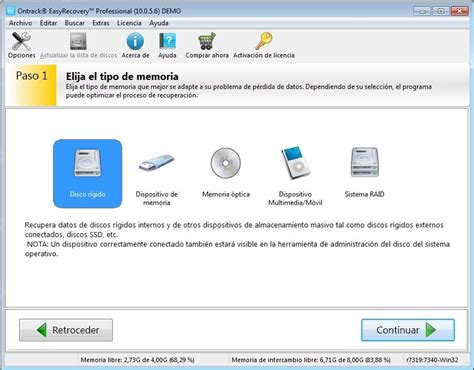
Task: Click the r7319:7340-Win32 build text
Action: click(432, 360)
